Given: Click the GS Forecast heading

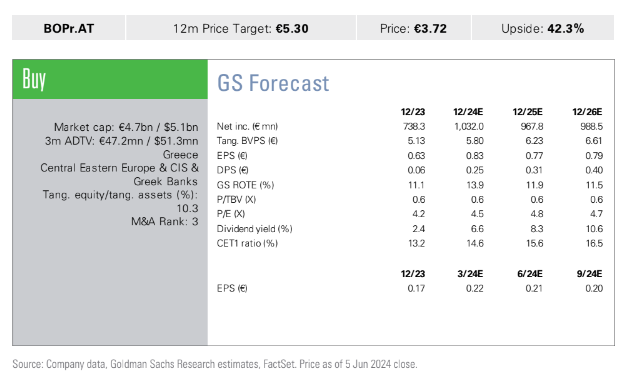Looking at the screenshot, I should click(273, 83).
